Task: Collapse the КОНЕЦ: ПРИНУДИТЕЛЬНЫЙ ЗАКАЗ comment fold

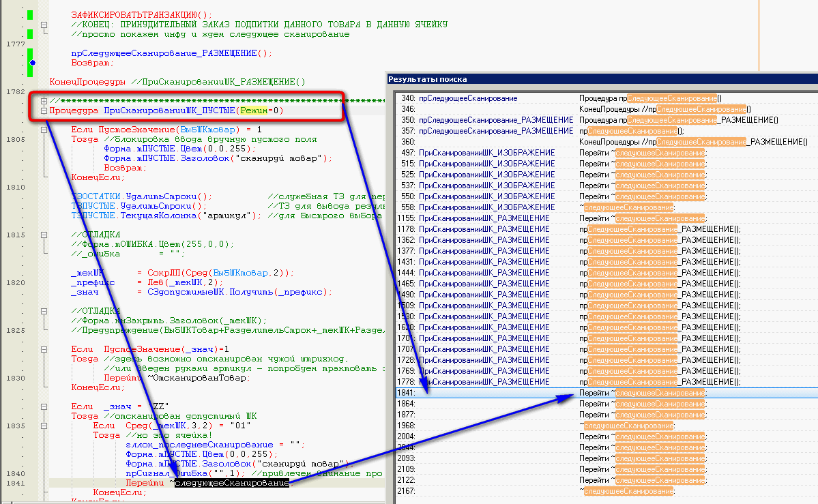Action: [44, 25]
